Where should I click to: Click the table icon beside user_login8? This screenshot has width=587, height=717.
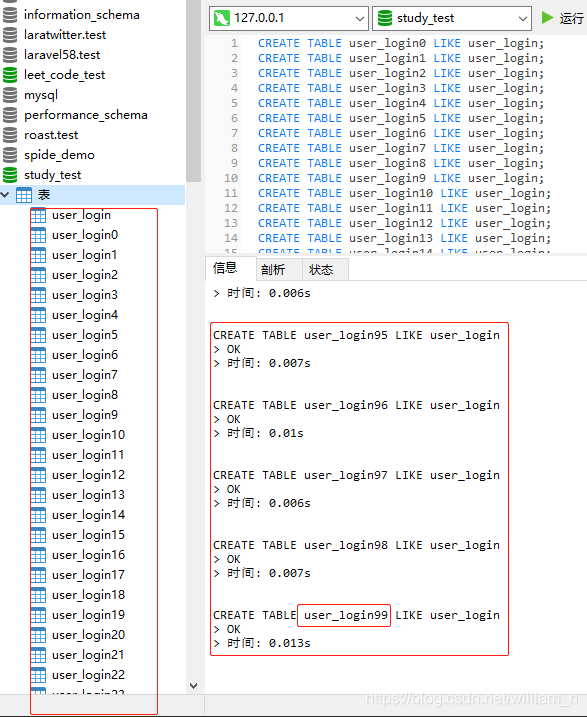(x=38, y=395)
